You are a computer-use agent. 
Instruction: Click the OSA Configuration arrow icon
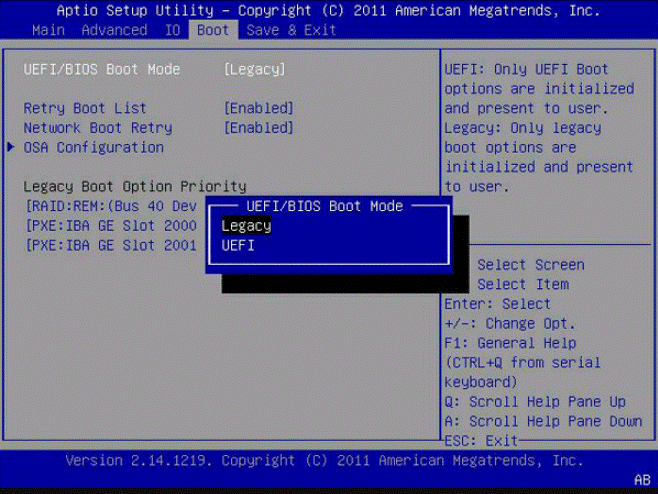11,147
